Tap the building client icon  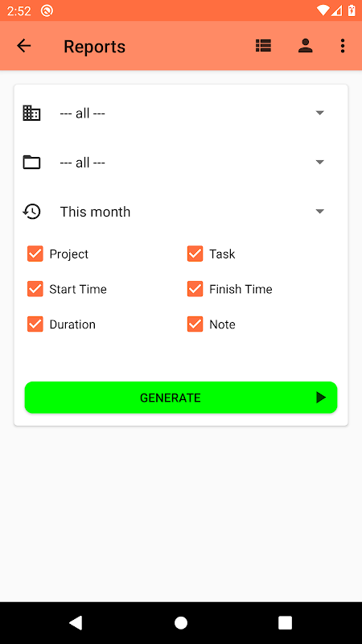(31, 113)
